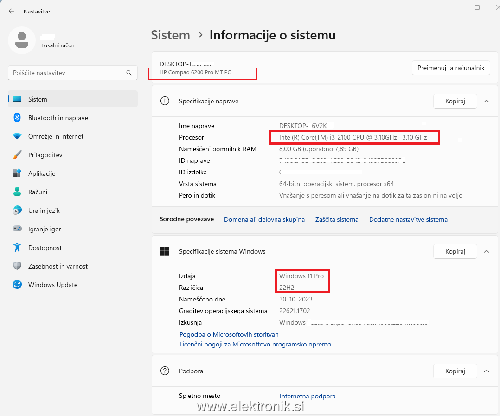Go to Omrežje in internet section
Screen dimensions: 500x416
point(56,136)
